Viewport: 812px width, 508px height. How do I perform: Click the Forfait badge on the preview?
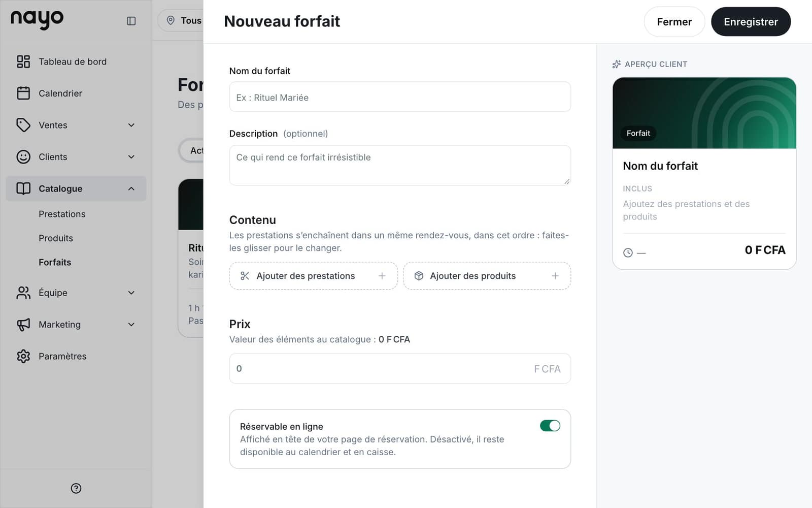[x=638, y=133]
